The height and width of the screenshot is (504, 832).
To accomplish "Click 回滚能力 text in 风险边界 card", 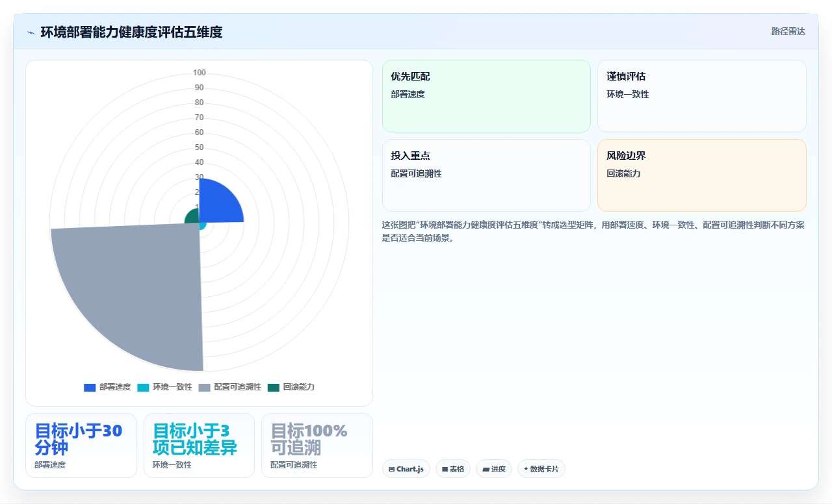I will [623, 173].
